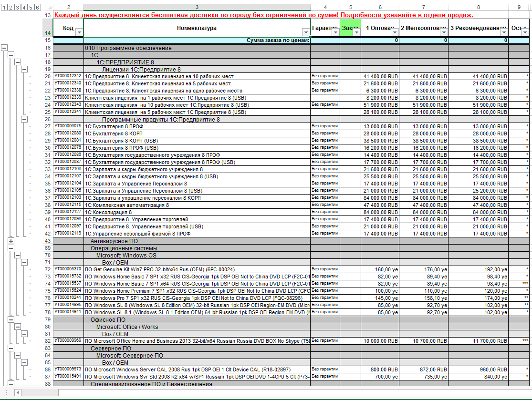This screenshot has width=532, height=400.
Task: Select row header 43
Action: click(x=48, y=241)
